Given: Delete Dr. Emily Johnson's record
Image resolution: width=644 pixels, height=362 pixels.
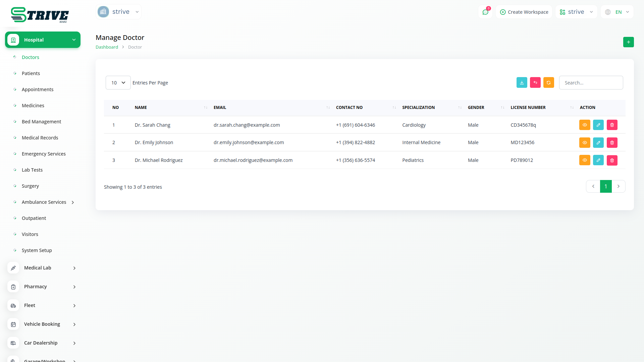Looking at the screenshot, I should point(612,143).
